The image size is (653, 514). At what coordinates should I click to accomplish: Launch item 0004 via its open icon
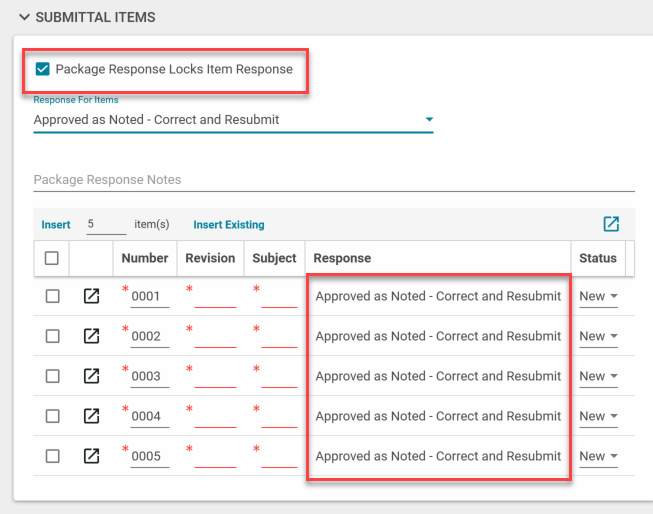(91, 416)
